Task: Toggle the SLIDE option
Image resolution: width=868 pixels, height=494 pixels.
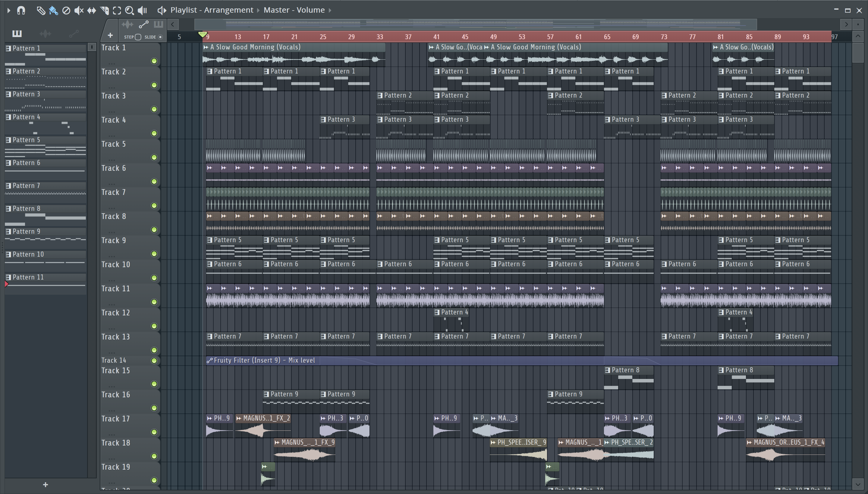Action: [x=160, y=37]
